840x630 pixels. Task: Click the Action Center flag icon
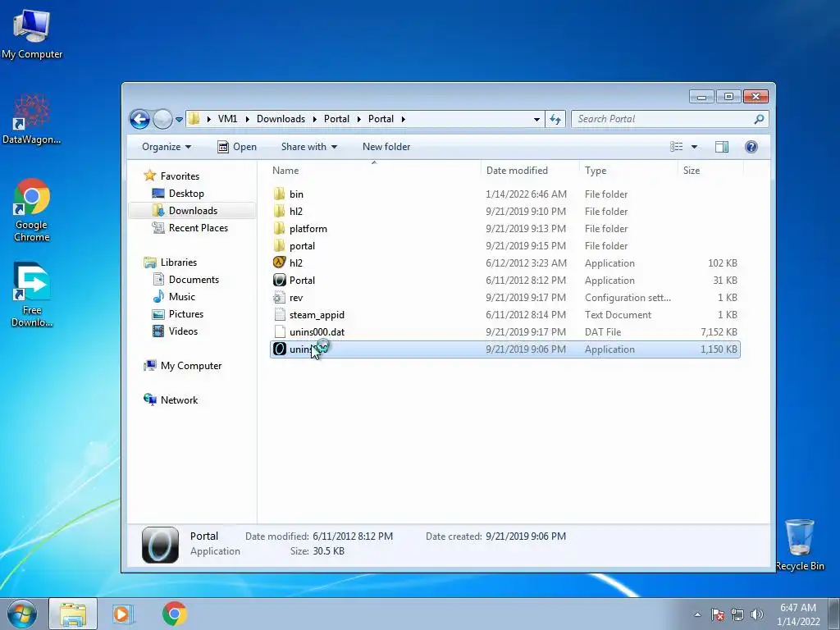(717, 614)
